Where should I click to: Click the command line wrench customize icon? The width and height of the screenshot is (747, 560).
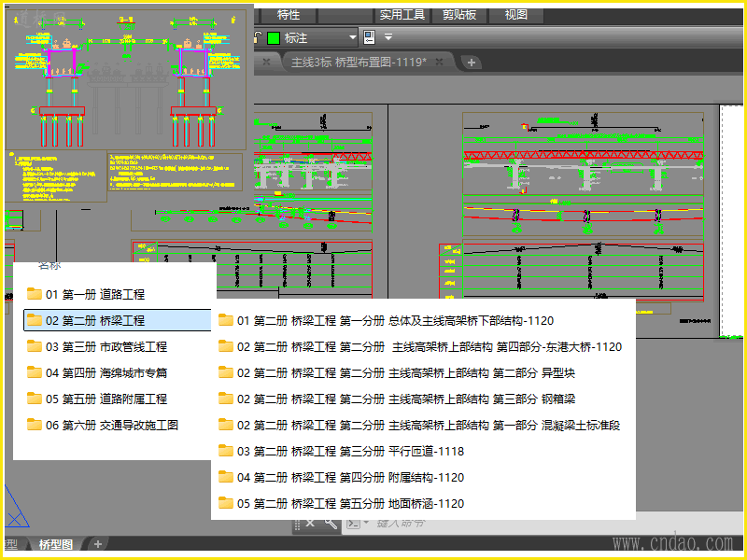tap(331, 524)
